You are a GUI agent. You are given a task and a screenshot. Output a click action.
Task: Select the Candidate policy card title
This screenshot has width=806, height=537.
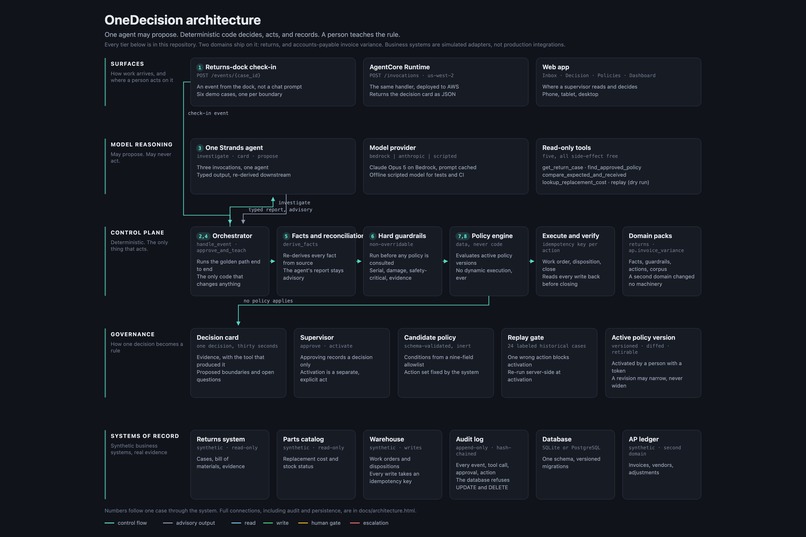coord(430,338)
